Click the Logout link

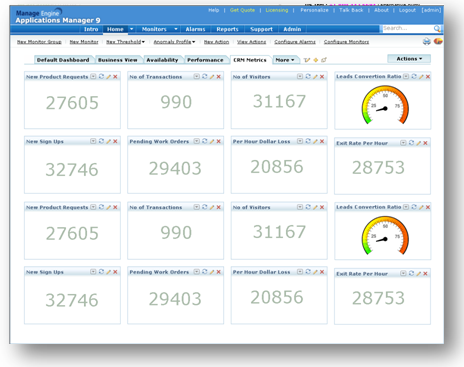point(407,10)
